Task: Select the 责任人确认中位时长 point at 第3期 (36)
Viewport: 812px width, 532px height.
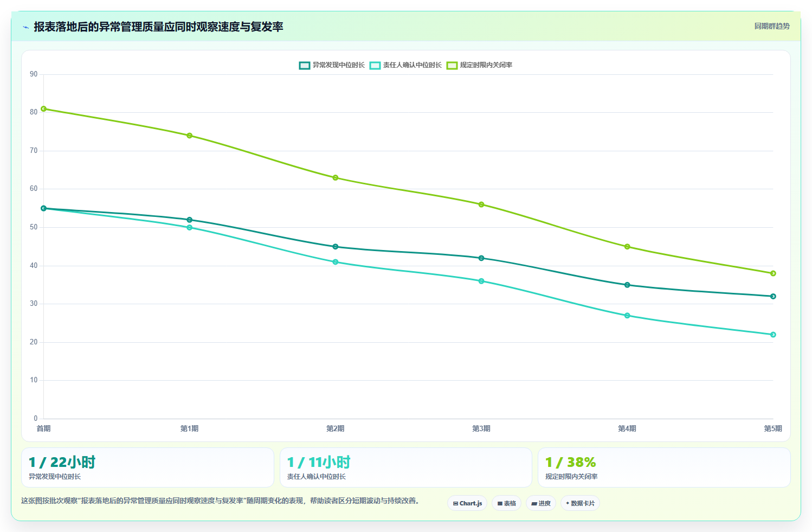Action: [x=481, y=281]
